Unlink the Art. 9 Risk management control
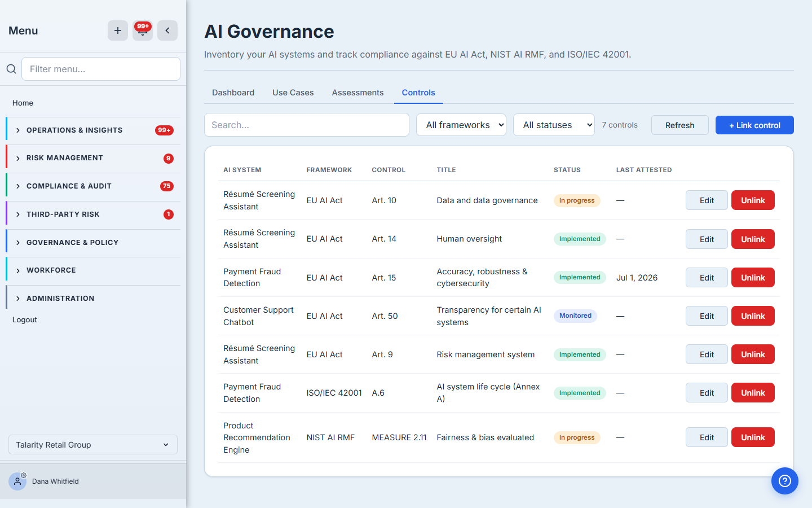The image size is (812, 508). [753, 354]
